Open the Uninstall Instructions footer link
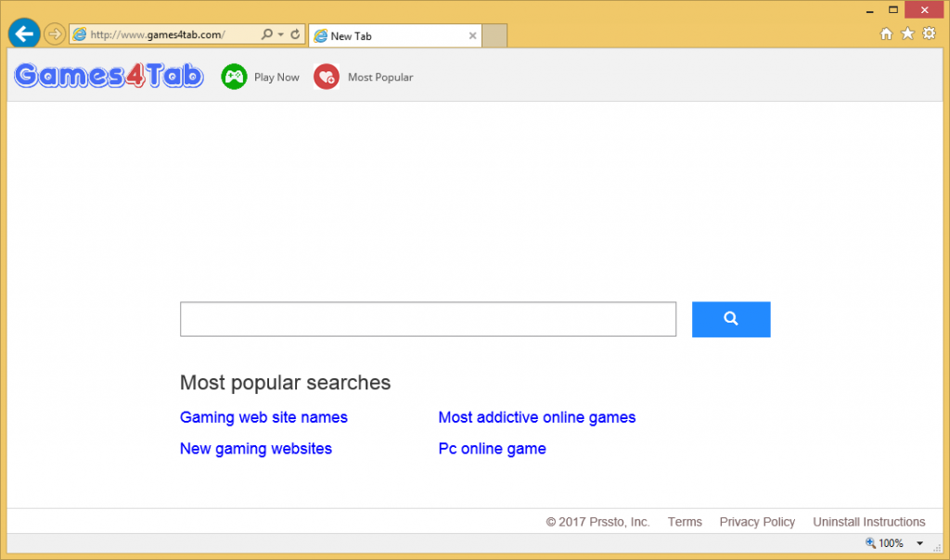The image size is (950, 560). pos(868,522)
